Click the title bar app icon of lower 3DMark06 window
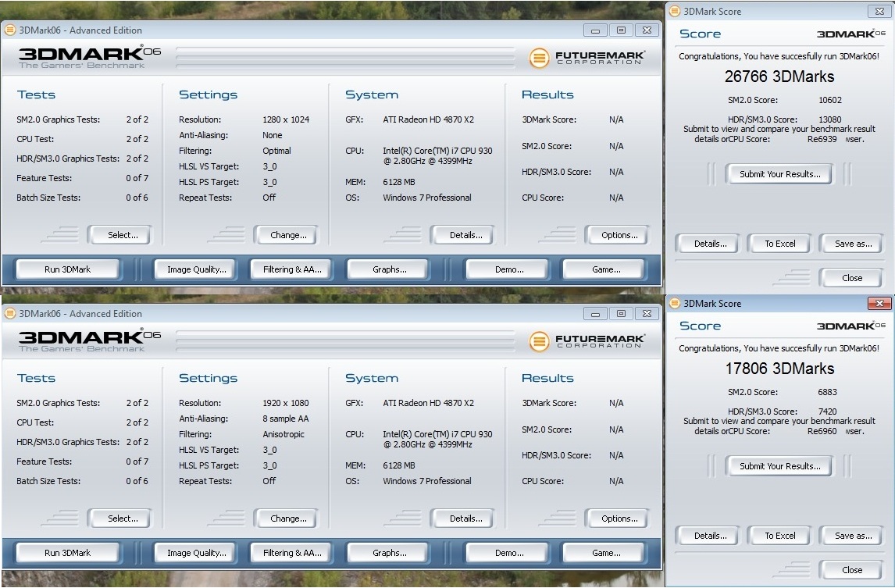Screen dimensions: 895x588 [x=9, y=313]
